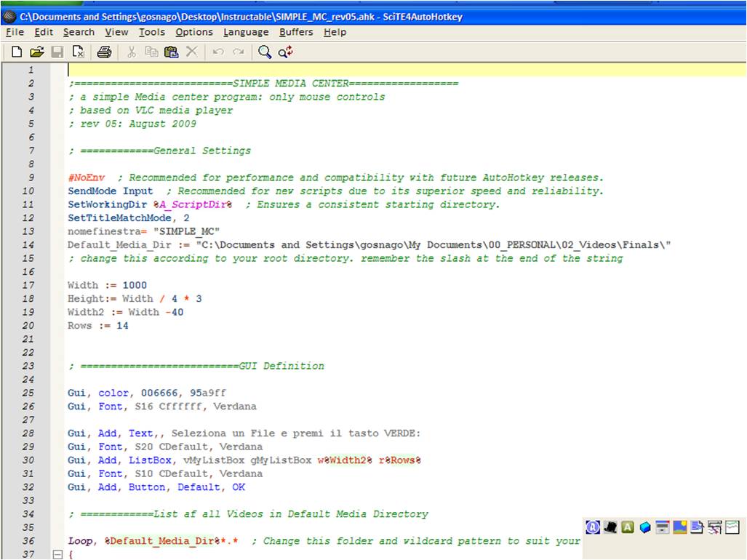Click the green A floating toolbar icon
Image resolution: width=747 pixels, height=560 pixels.
pos(628,527)
